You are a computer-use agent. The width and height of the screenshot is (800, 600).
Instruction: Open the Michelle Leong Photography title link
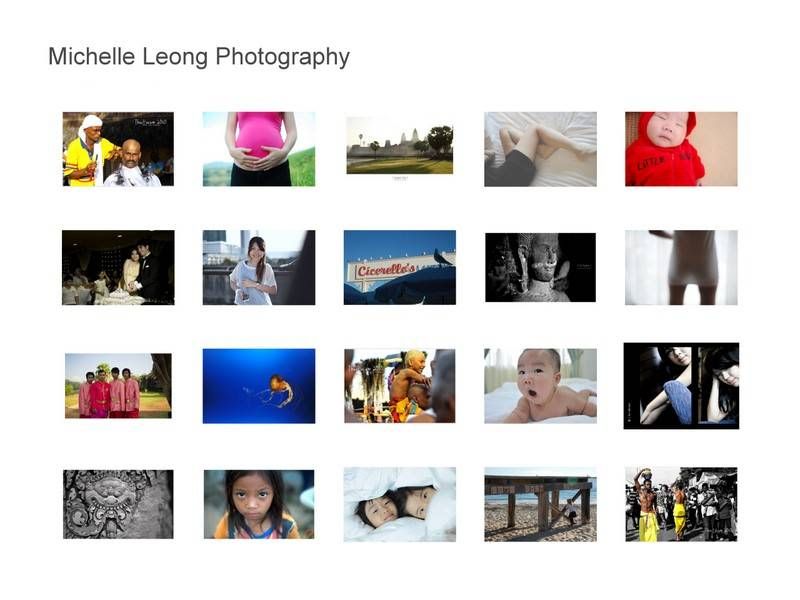pyautogui.click(x=199, y=57)
